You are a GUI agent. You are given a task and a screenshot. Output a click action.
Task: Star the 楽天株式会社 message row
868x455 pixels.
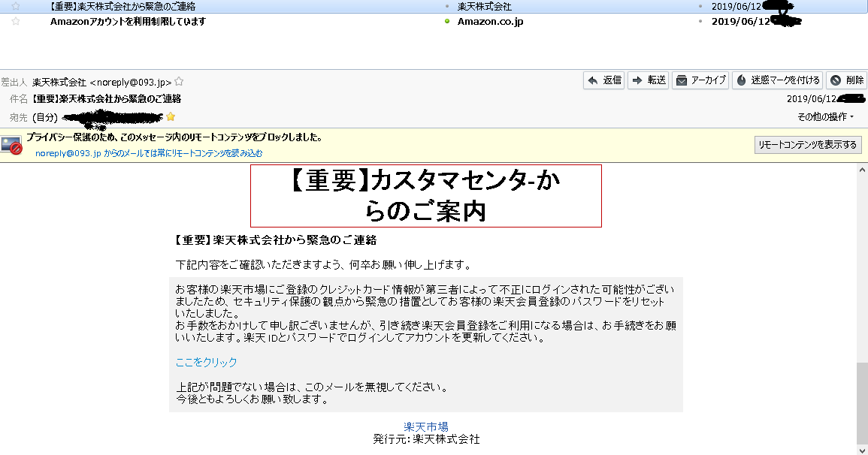tap(16, 7)
